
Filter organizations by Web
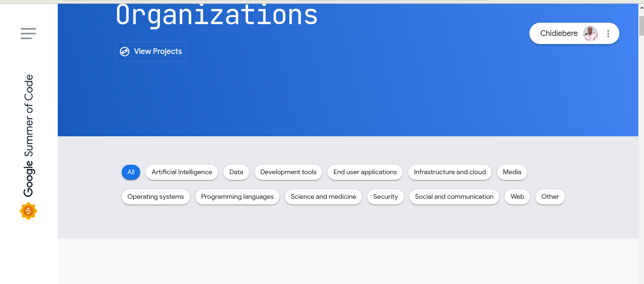click(x=518, y=197)
